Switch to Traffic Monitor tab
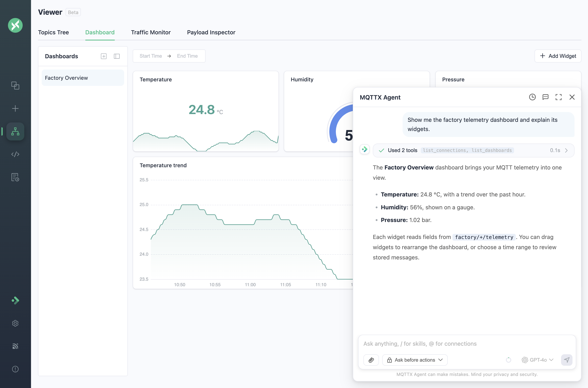The width and height of the screenshot is (588, 388). pos(151,33)
